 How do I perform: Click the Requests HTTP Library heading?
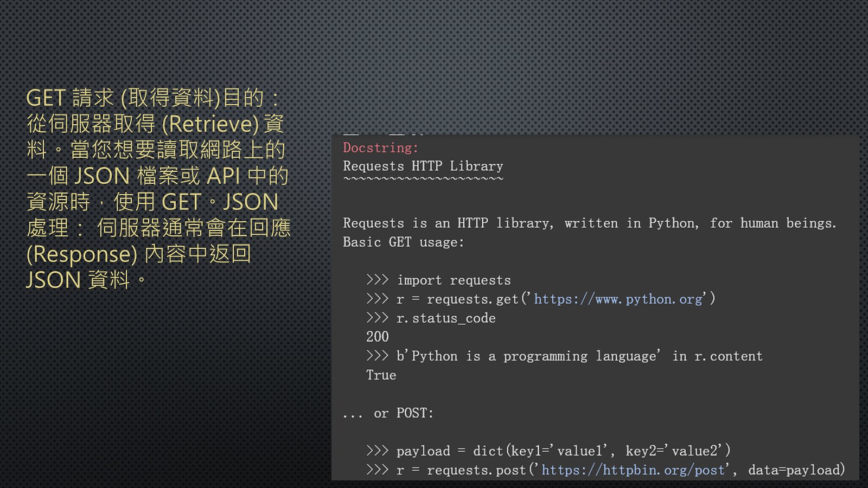point(423,166)
